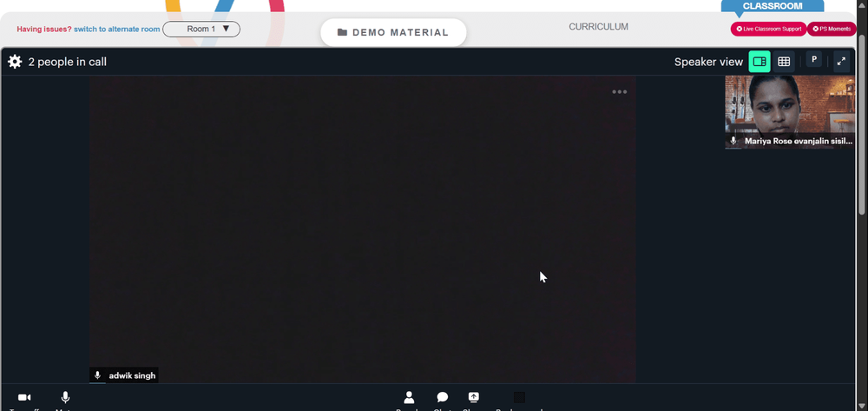Click '2 people in call' text
868x411 pixels.
pyautogui.click(x=68, y=62)
